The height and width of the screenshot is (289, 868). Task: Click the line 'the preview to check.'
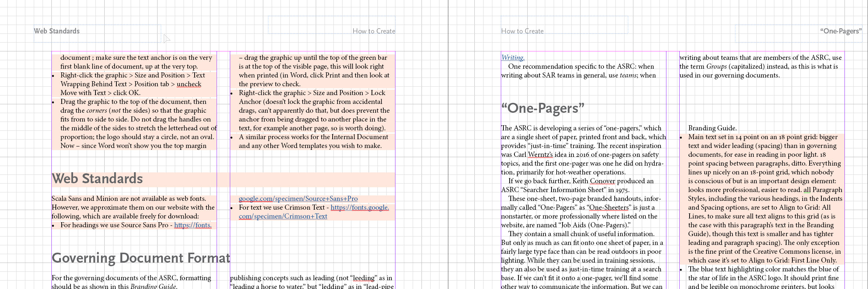tap(270, 84)
